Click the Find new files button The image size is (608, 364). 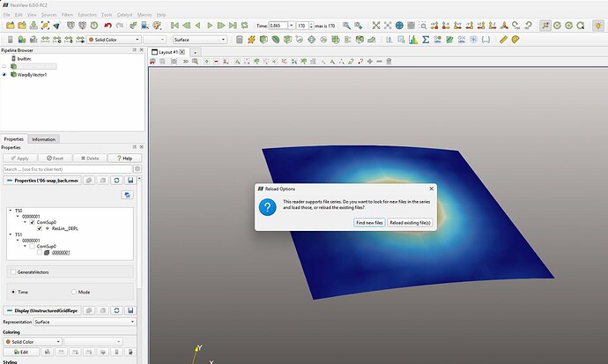click(x=369, y=222)
